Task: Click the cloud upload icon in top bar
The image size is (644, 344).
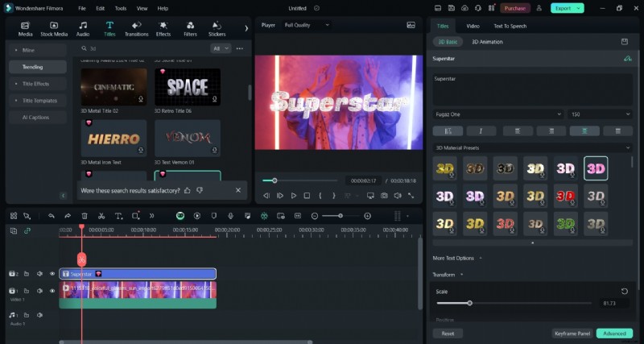Action: point(464,8)
